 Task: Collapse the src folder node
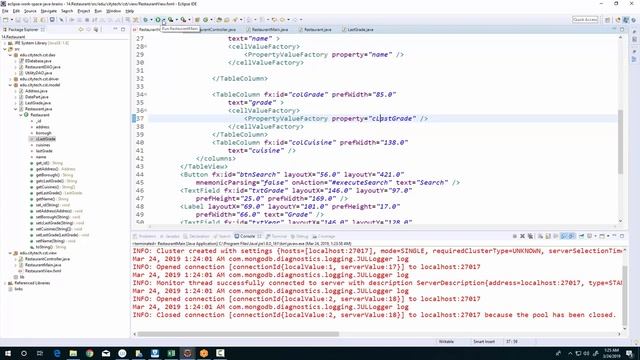pos(5,49)
